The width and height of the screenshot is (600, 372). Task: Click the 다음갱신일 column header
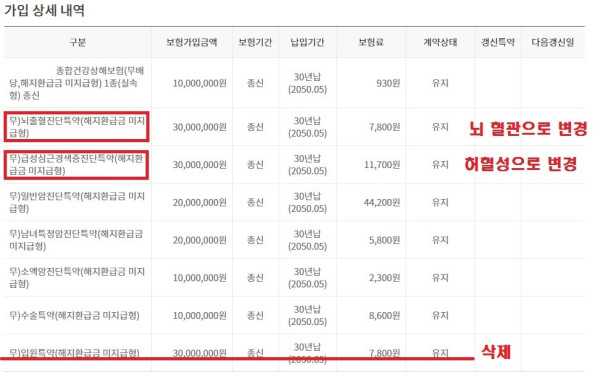click(x=553, y=42)
